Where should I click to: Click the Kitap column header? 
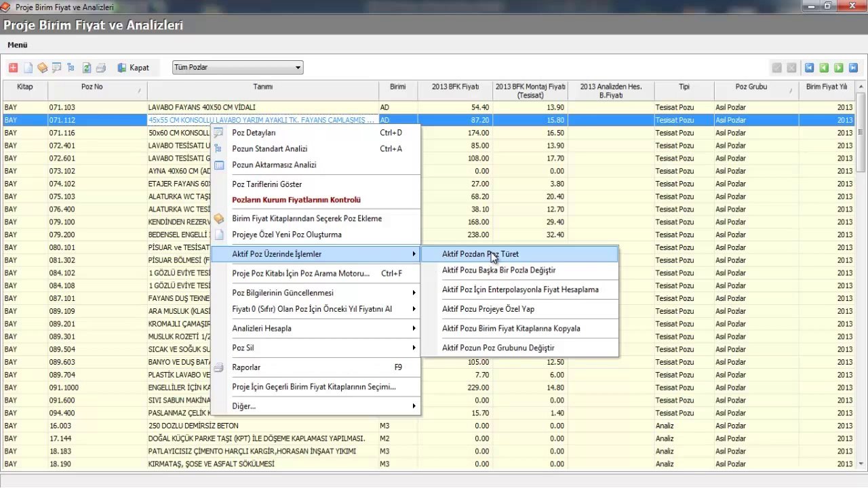click(x=24, y=91)
